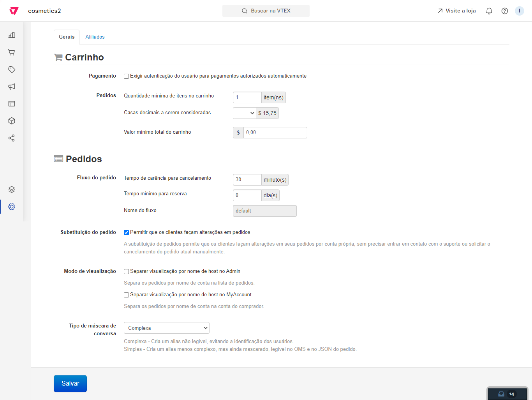Click the Salvar button

click(70, 383)
